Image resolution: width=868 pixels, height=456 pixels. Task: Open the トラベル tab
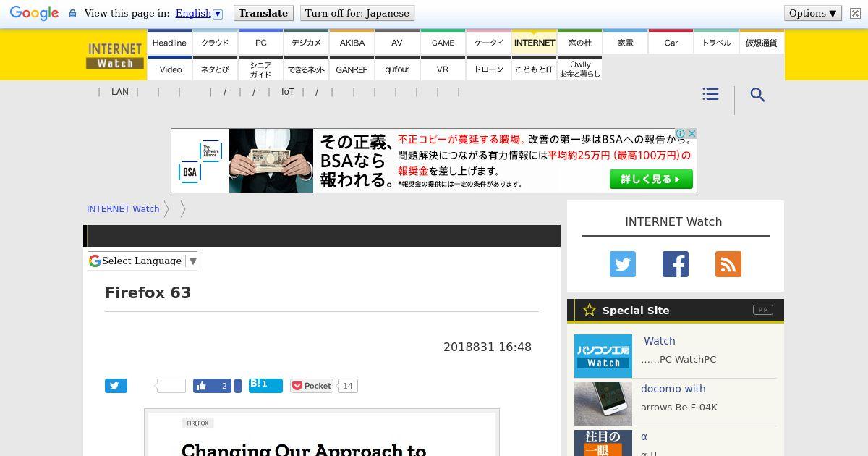[x=716, y=43]
